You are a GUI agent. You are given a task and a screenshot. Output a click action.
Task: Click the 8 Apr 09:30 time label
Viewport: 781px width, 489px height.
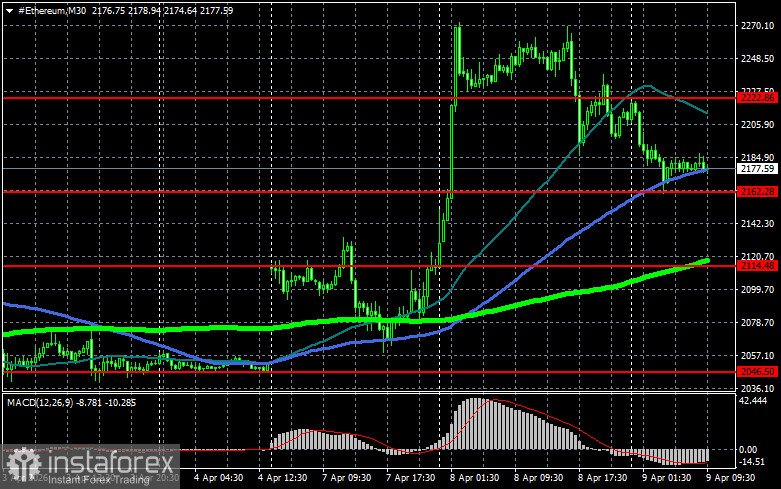pyautogui.click(x=538, y=478)
